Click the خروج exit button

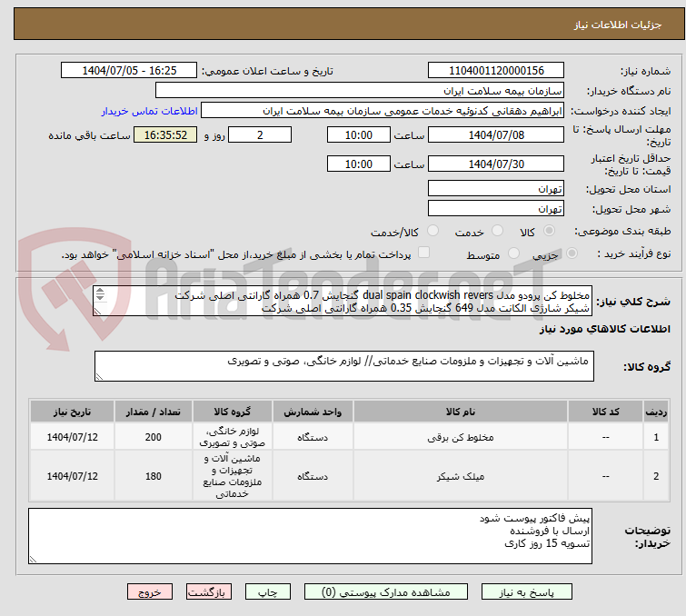coord(150,592)
